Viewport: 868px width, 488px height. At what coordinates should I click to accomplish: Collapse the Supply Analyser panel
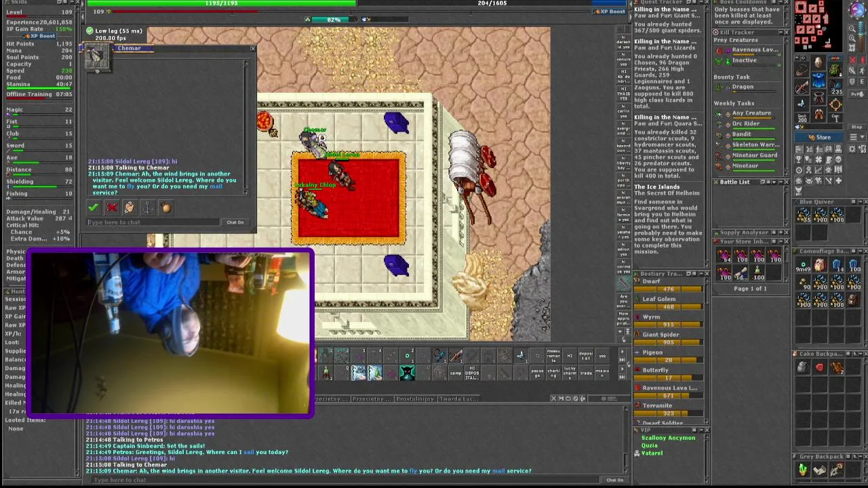(781, 232)
